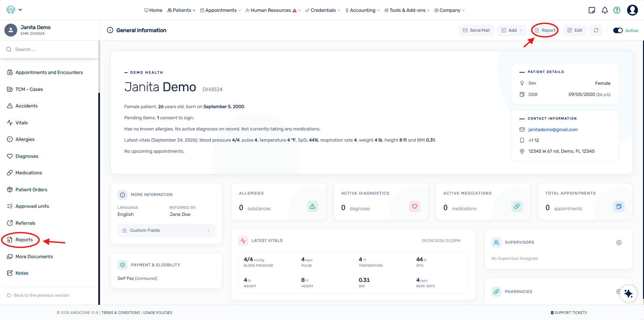Click the refresh icon beside Edit
The height and width of the screenshot is (320, 644).
click(x=596, y=30)
